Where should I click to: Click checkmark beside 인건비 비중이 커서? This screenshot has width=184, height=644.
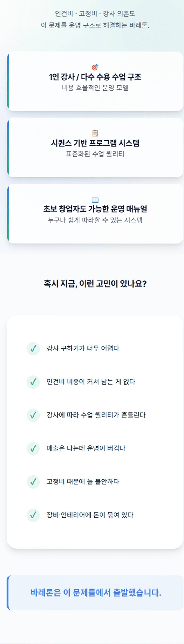click(33, 382)
